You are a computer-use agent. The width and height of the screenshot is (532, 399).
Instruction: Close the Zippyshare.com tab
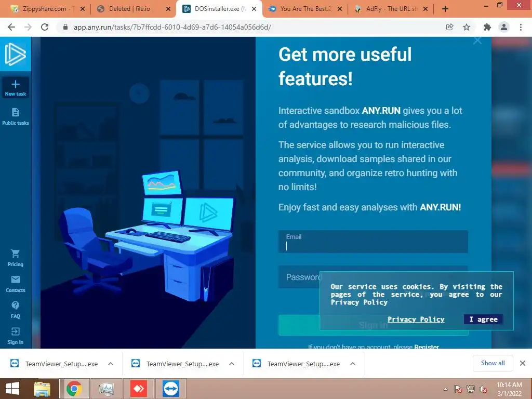[83, 9]
